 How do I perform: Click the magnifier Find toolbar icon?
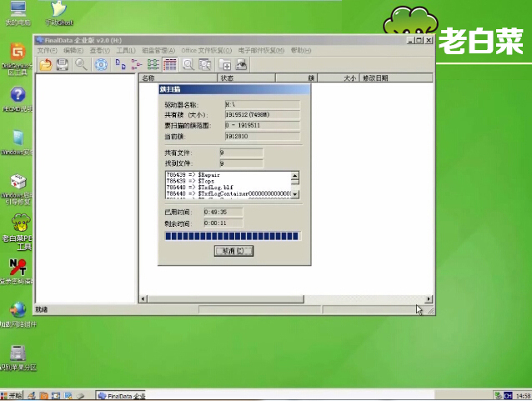coord(81,64)
